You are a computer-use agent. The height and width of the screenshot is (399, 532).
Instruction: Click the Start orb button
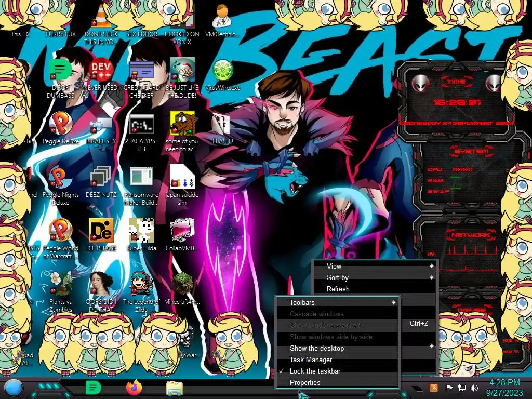tap(14, 389)
